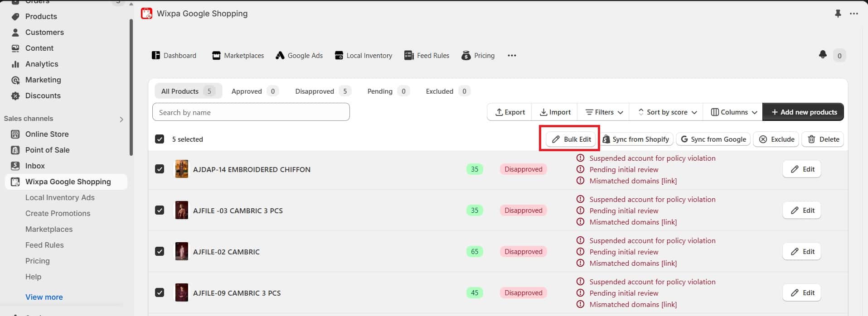Open the Pricing tab in top navigation

pos(478,55)
